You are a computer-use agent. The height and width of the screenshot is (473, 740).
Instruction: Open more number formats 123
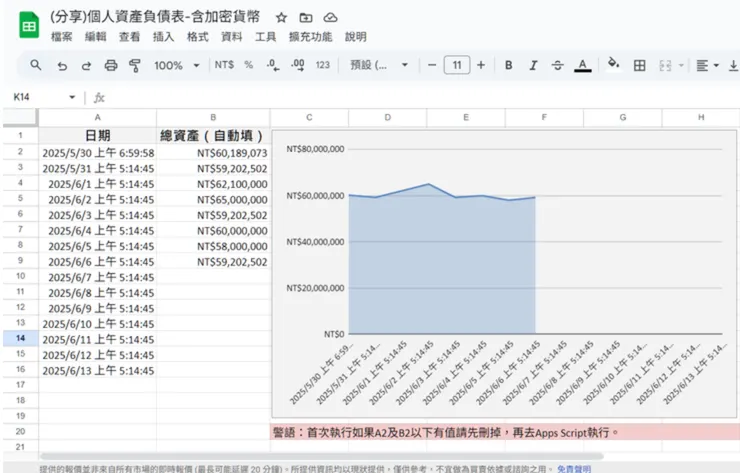323,65
